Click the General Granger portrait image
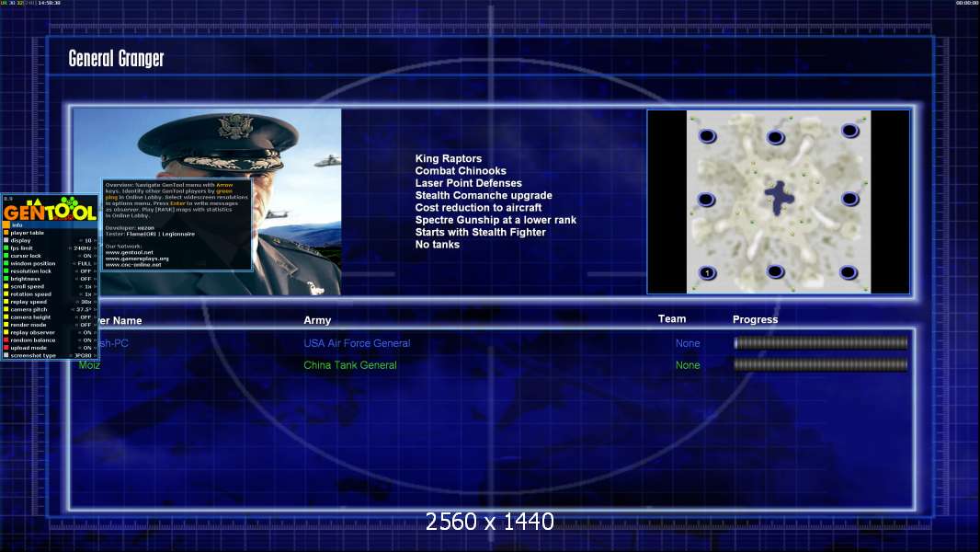Viewport: 980px width, 552px height. tap(207, 201)
